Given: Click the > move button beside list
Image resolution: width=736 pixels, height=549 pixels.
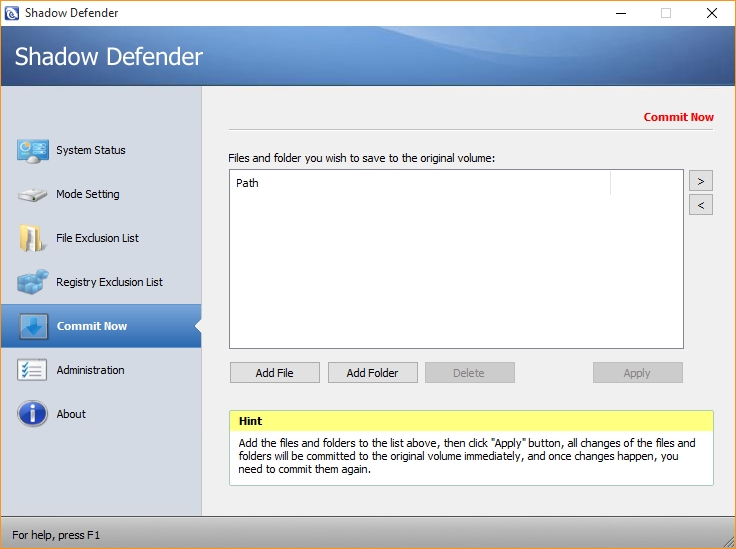Looking at the screenshot, I should tap(701, 181).
